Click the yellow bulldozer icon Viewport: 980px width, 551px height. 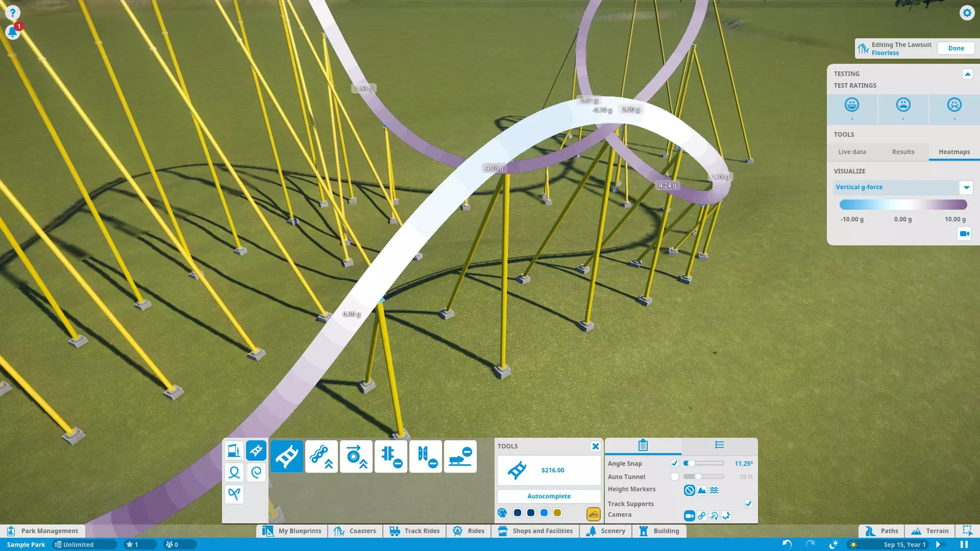593,513
